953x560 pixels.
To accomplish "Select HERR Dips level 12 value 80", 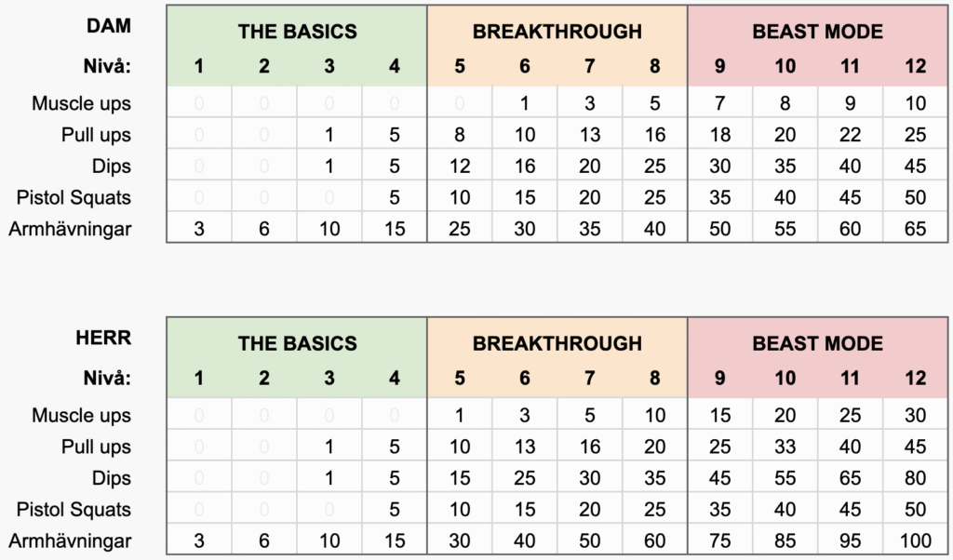I will (915, 479).
